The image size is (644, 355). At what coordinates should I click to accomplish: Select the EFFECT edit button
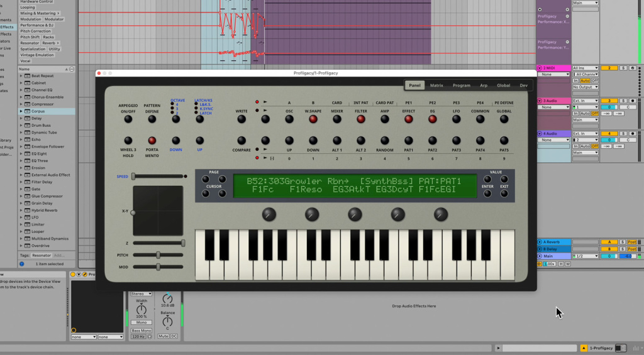(x=408, y=119)
